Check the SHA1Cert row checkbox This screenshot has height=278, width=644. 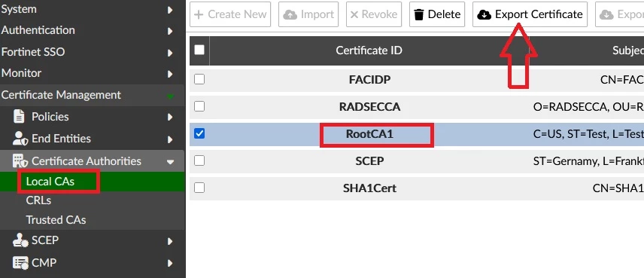coord(199,188)
